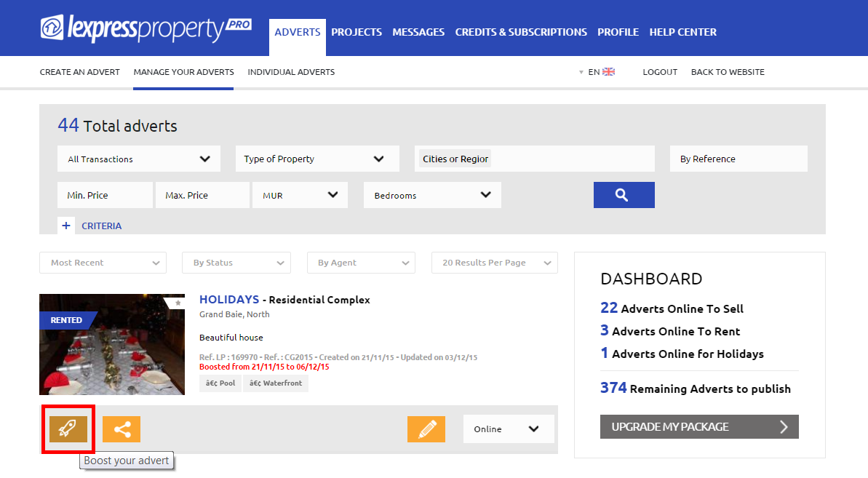
Task: Click the Waterfront tag on the advert
Action: tap(276, 383)
